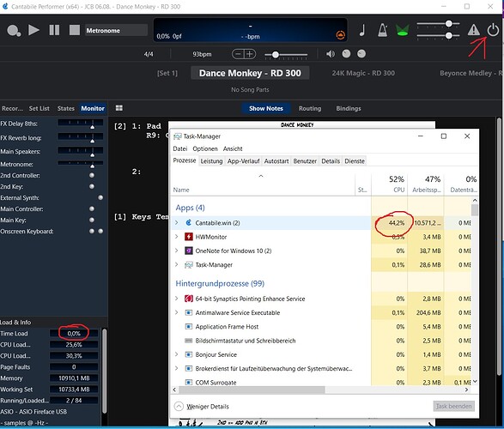
Task: Click the grid view layout icon
Action: tap(119, 108)
